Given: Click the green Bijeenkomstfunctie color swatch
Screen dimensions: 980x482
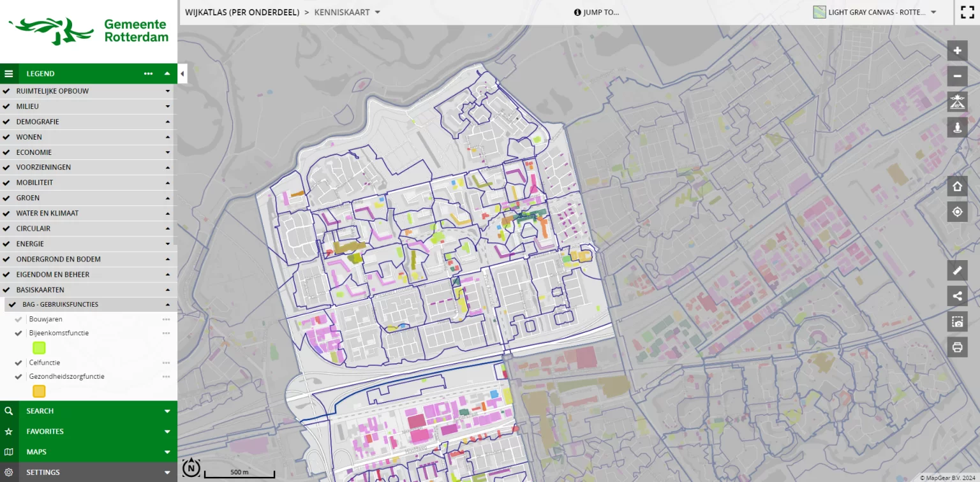Looking at the screenshot, I should click(x=39, y=347).
